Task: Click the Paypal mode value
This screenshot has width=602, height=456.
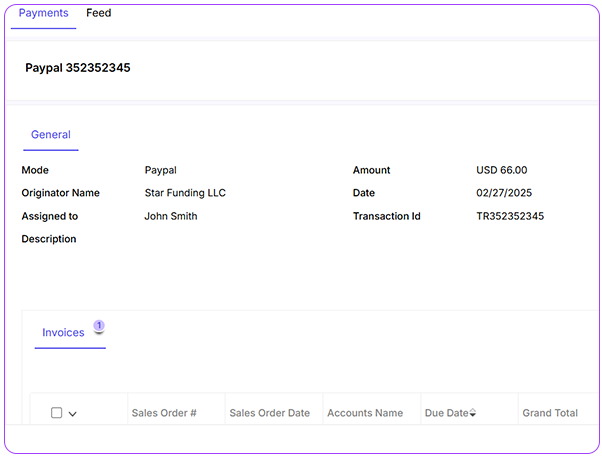Action: 160,170
